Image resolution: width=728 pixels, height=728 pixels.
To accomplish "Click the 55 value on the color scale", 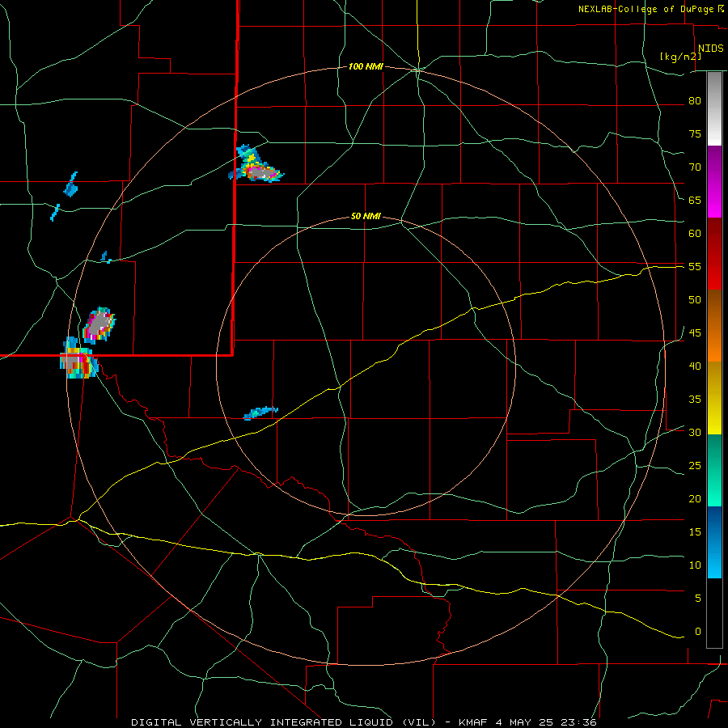I will (695, 267).
